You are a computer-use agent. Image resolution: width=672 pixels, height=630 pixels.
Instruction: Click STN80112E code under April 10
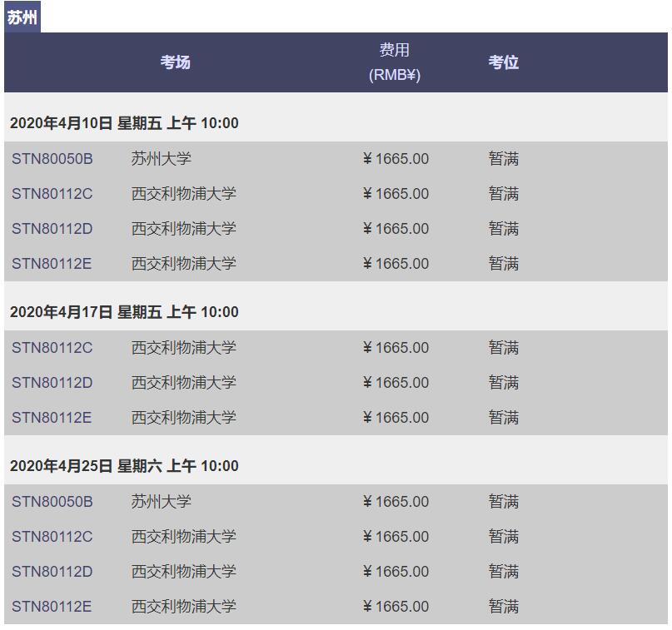pos(52,264)
